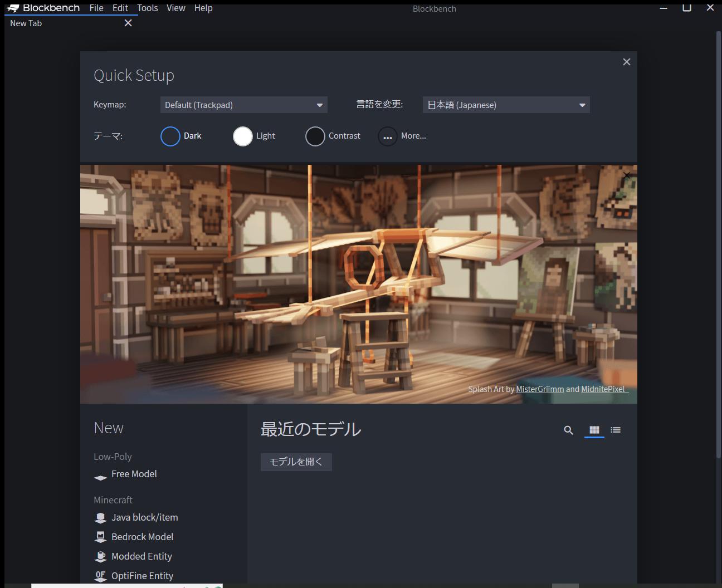Image resolution: width=722 pixels, height=588 pixels.
Task: Create a new OptiFine Entity
Action: (x=134, y=576)
